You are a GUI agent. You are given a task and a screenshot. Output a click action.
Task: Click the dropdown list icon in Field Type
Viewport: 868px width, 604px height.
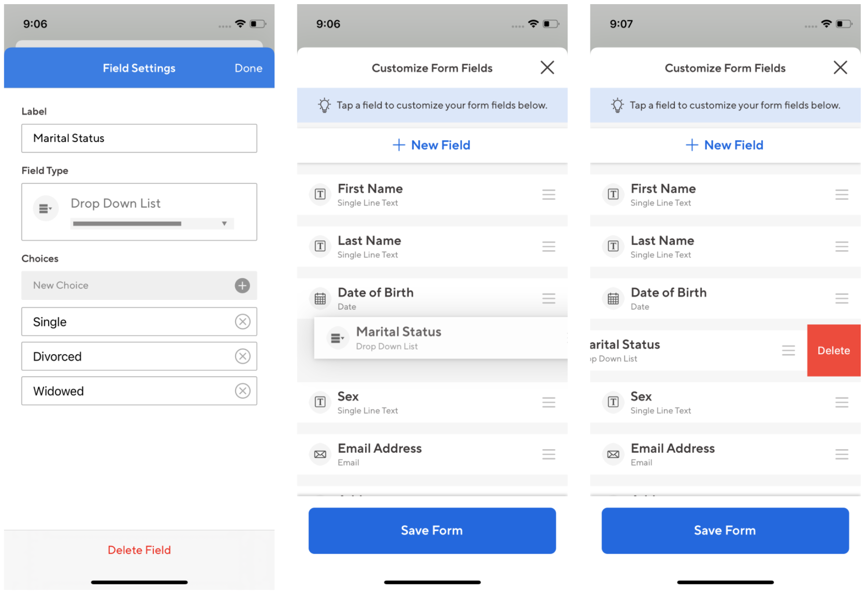pos(46,209)
